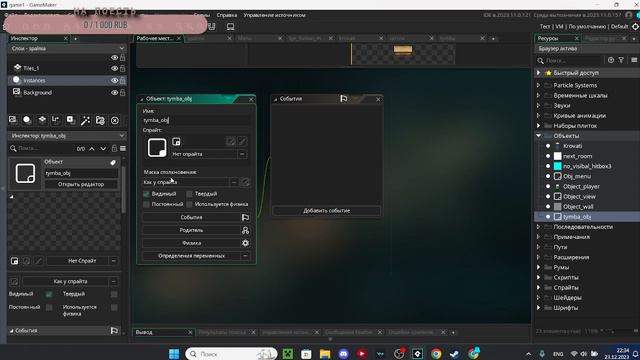This screenshot has height=360, width=640.
Task: Toggle Твердый checkbox in object editor
Action: click(x=189, y=194)
